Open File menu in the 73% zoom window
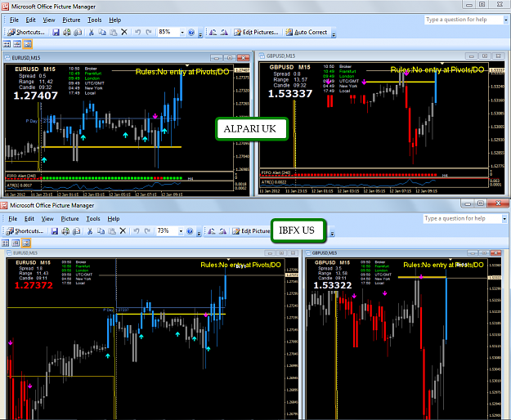This screenshot has width=511, height=420. (13, 219)
